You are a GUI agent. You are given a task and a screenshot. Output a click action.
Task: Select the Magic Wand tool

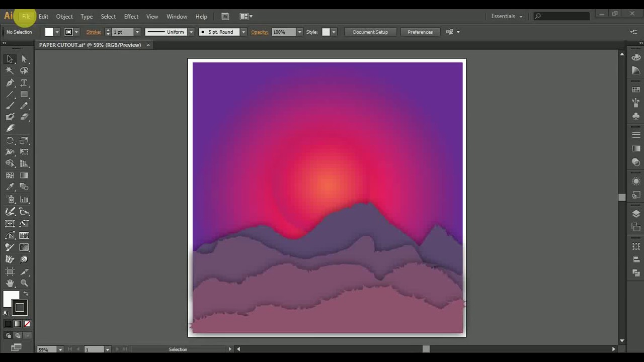point(10,71)
